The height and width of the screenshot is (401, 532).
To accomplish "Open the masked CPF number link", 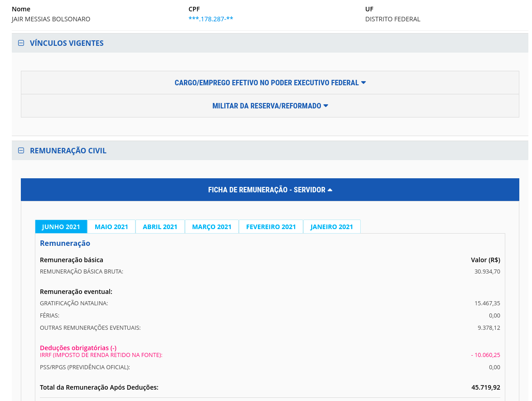I will point(211,19).
